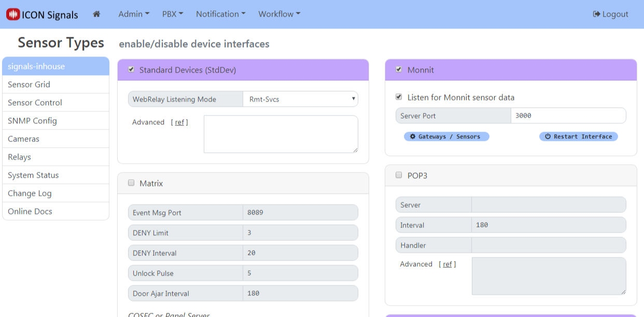Click the Logout link
Viewport: 644px width, 317px height.
(x=610, y=14)
